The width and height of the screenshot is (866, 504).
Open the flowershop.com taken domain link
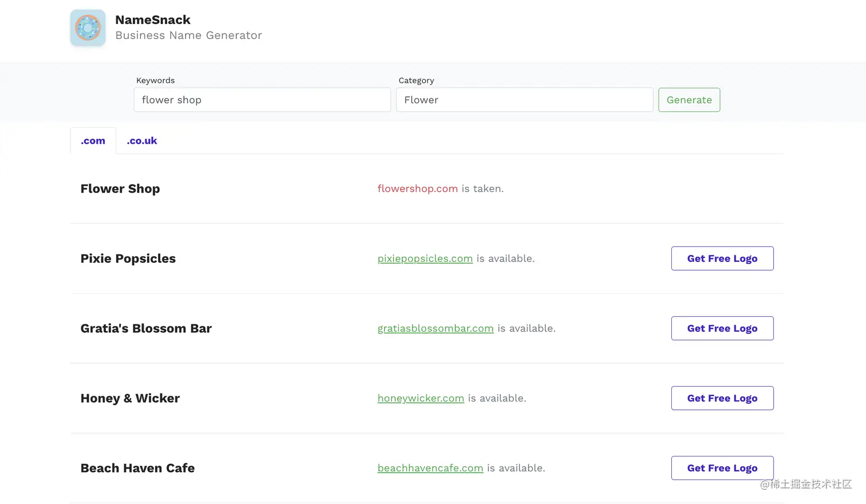pos(417,189)
